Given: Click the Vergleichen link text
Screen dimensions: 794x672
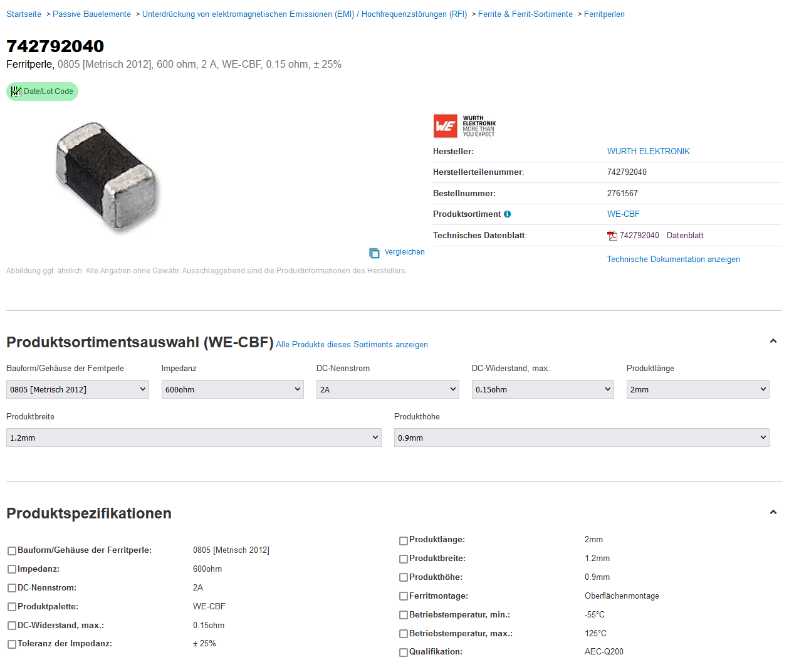Looking at the screenshot, I should point(405,252).
